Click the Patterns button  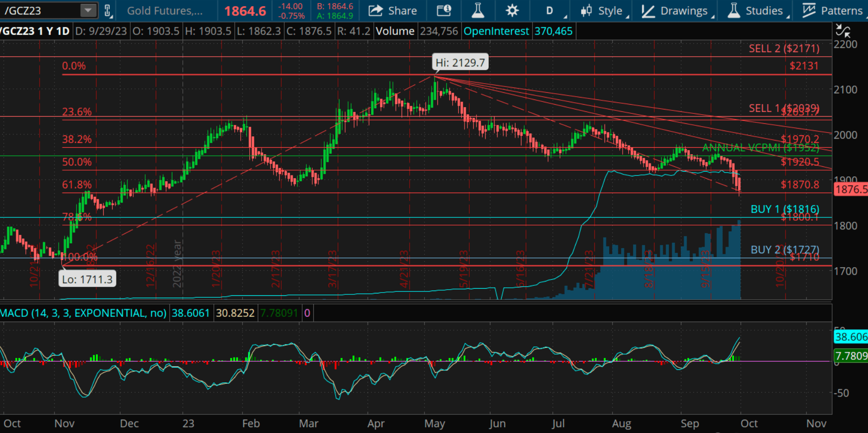[x=833, y=11]
